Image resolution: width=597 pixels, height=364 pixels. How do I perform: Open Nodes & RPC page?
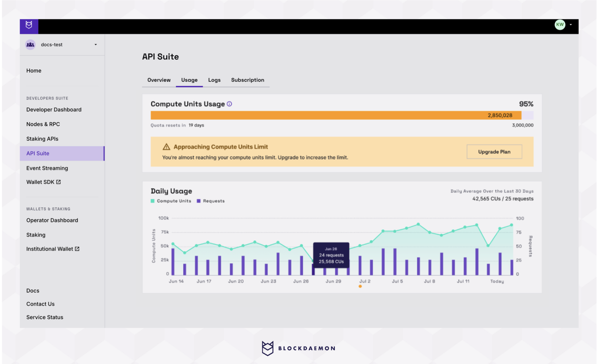point(43,124)
